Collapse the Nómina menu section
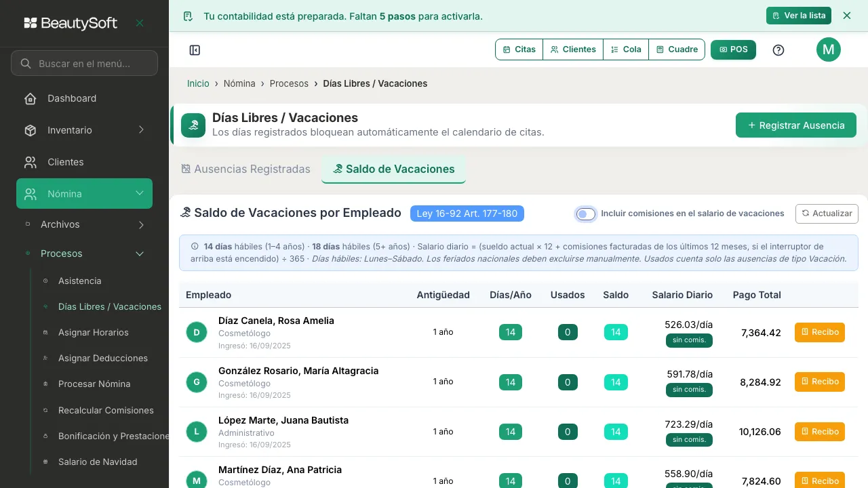This screenshot has height=488, width=868. click(x=84, y=194)
